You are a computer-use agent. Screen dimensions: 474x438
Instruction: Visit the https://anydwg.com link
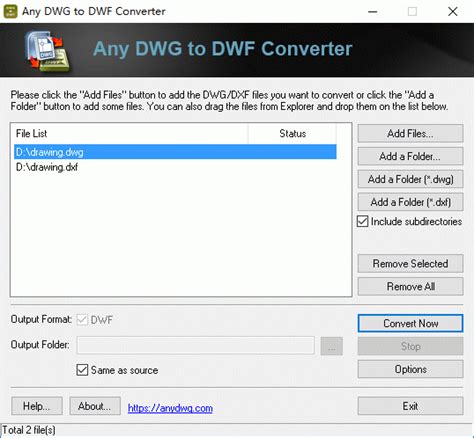170,408
